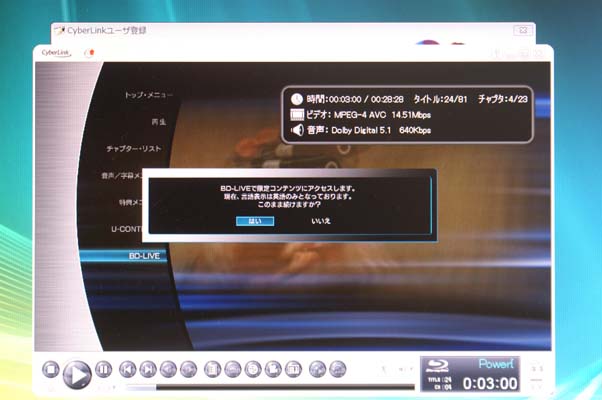This screenshot has width=602, height=400.
Task: Click the round disc-shaped control icon
Action: coord(253,370)
